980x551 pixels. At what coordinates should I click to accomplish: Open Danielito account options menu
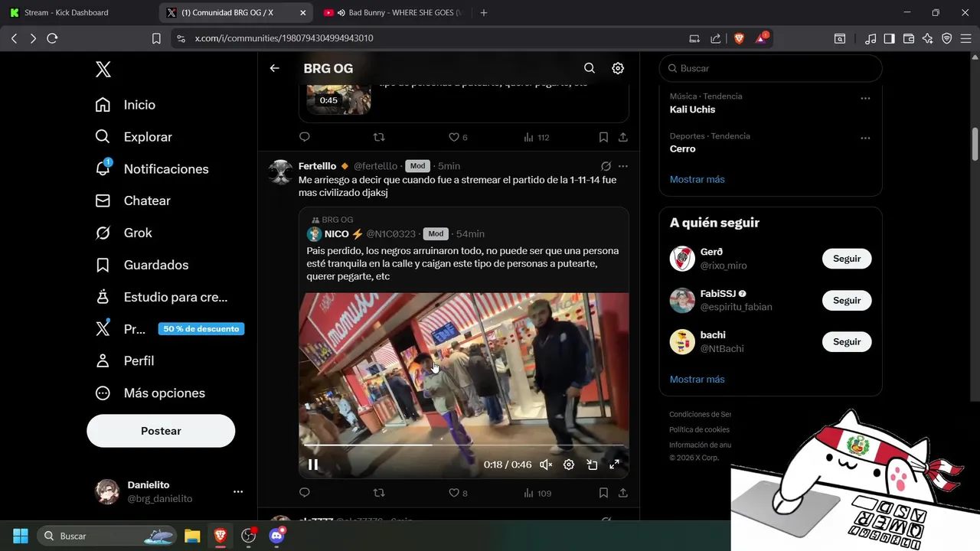pyautogui.click(x=238, y=491)
